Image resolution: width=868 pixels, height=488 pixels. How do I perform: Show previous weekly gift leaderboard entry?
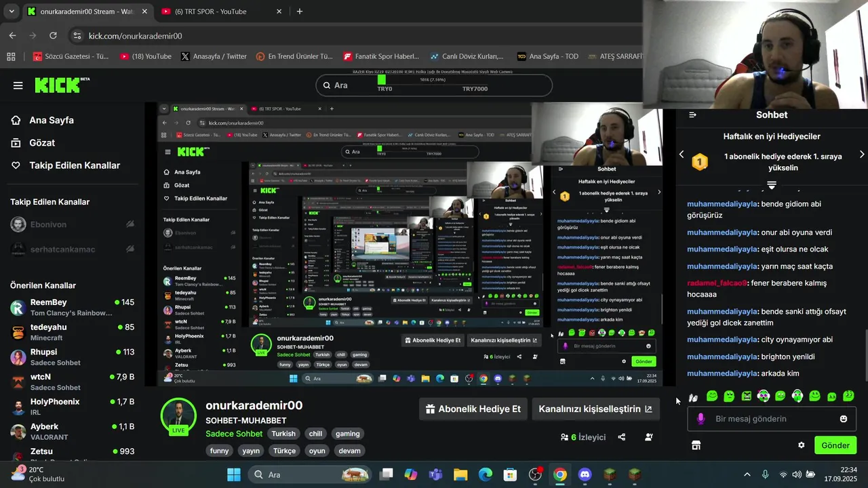(x=682, y=155)
